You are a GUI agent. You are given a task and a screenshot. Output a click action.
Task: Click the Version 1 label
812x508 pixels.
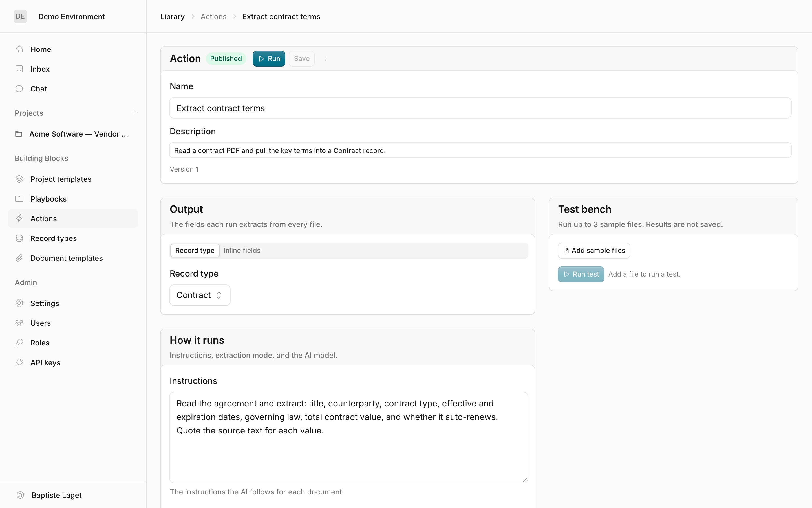point(184,169)
